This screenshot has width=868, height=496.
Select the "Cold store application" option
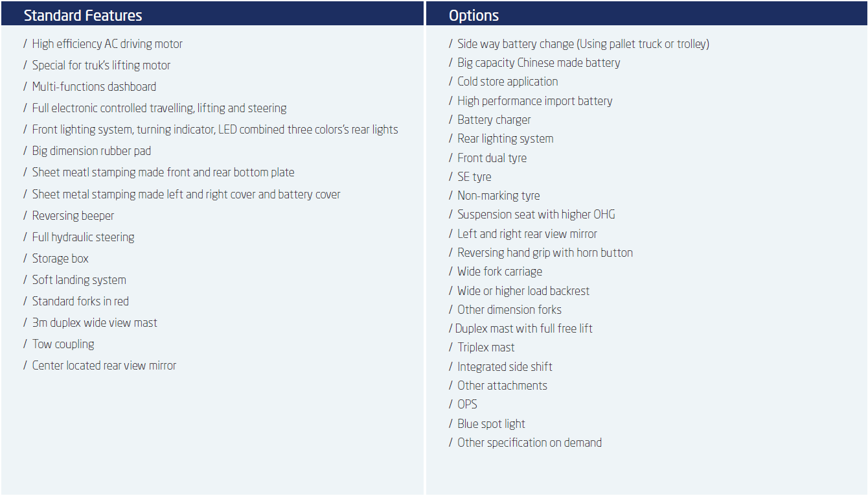[508, 82]
